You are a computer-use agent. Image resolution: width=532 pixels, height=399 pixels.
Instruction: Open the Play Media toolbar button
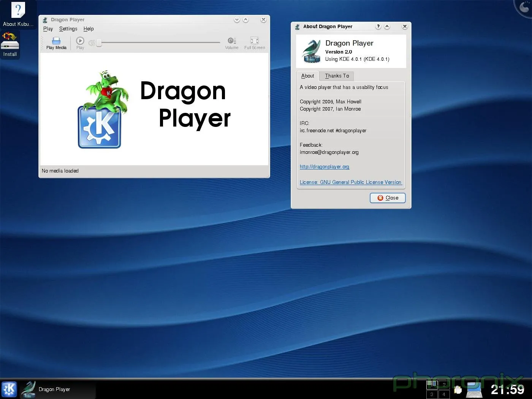[56, 43]
